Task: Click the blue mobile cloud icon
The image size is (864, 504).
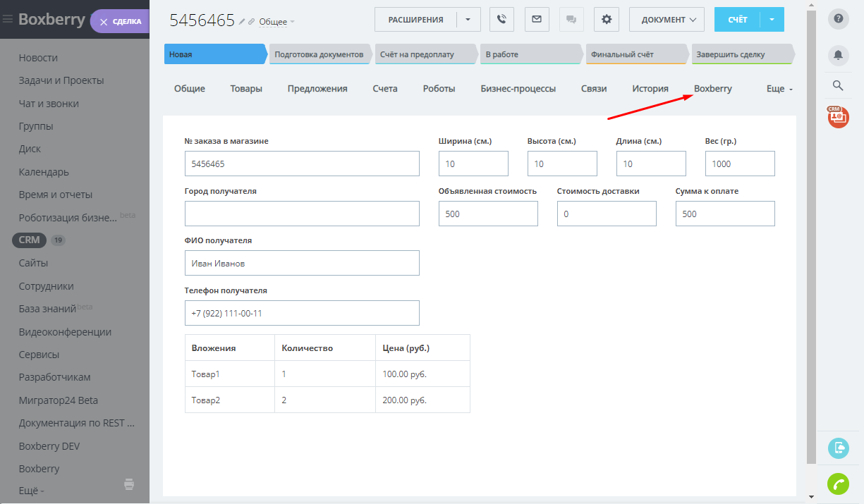Action: pyautogui.click(x=839, y=448)
